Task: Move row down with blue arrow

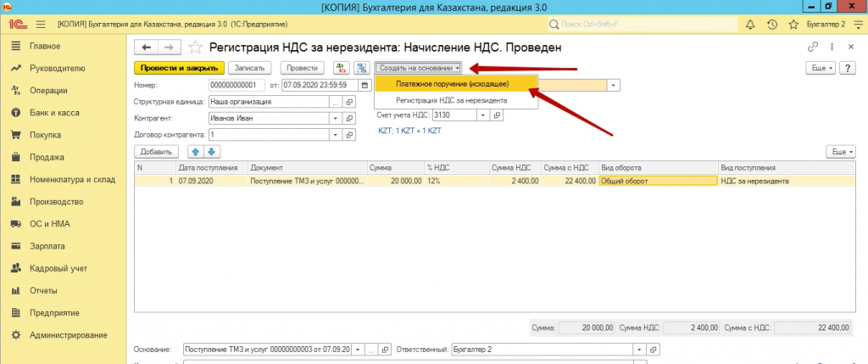Action: coord(213,152)
